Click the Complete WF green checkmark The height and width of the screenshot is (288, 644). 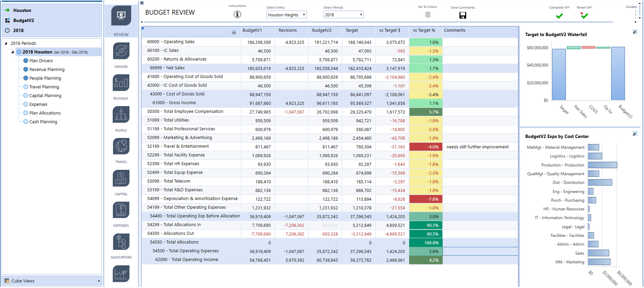click(559, 16)
